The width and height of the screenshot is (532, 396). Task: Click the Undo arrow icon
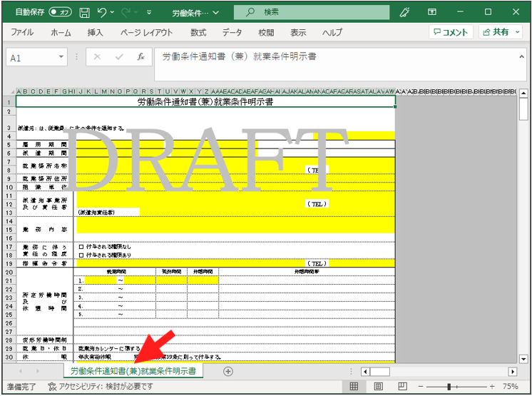point(102,12)
